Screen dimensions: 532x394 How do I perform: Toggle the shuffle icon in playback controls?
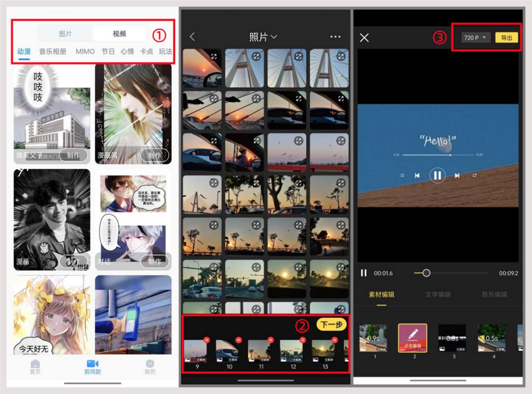pyautogui.click(x=401, y=175)
